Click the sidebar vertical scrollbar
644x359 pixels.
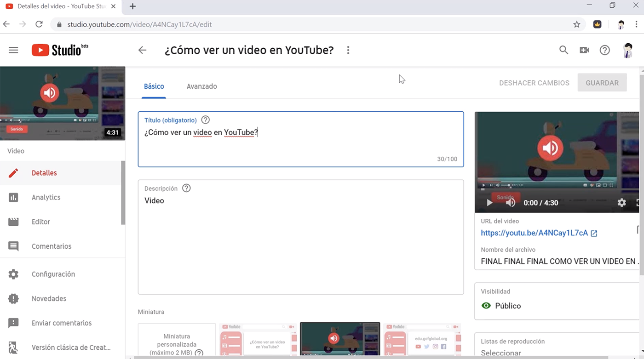point(123,193)
